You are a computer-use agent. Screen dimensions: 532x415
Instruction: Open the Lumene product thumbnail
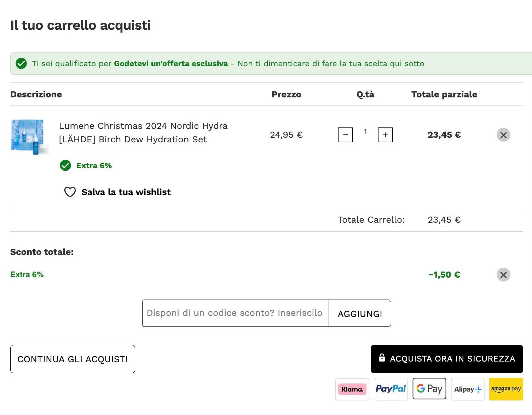[30, 137]
